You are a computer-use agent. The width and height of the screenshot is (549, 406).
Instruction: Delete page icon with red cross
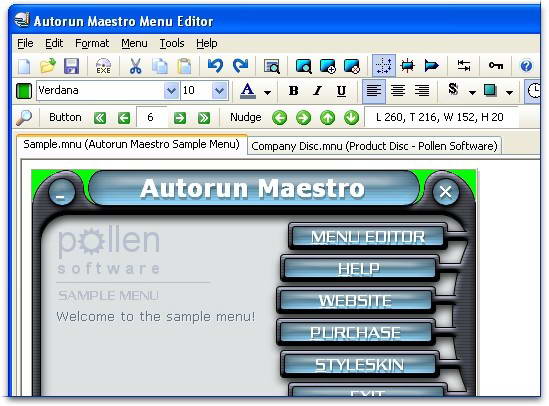(352, 66)
